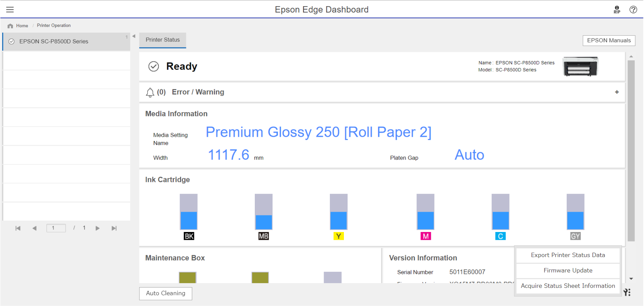
Task: Expand the Error / Warning section
Action: coord(617,92)
